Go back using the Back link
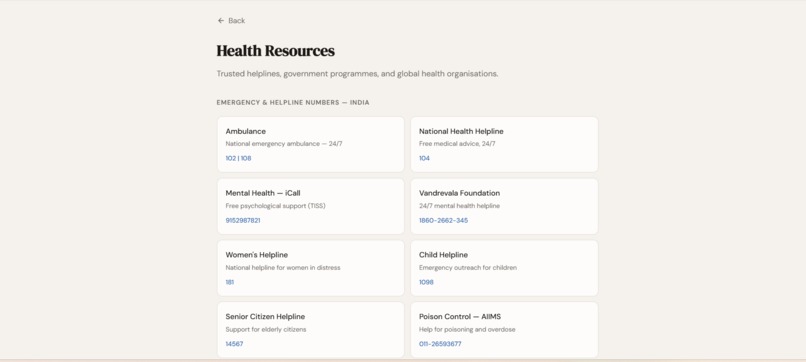Viewport: 806px width, 362px height. coord(231,21)
